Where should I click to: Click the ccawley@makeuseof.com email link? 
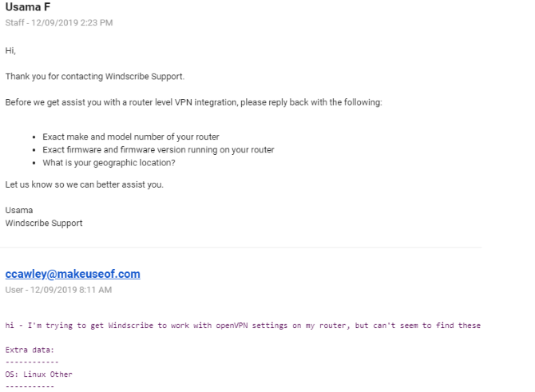[73, 275]
